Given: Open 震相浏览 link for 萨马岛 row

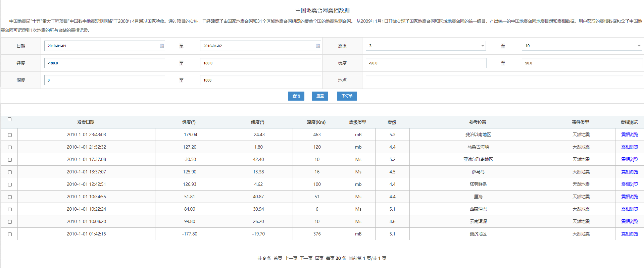Looking at the screenshot, I should click(630, 172).
